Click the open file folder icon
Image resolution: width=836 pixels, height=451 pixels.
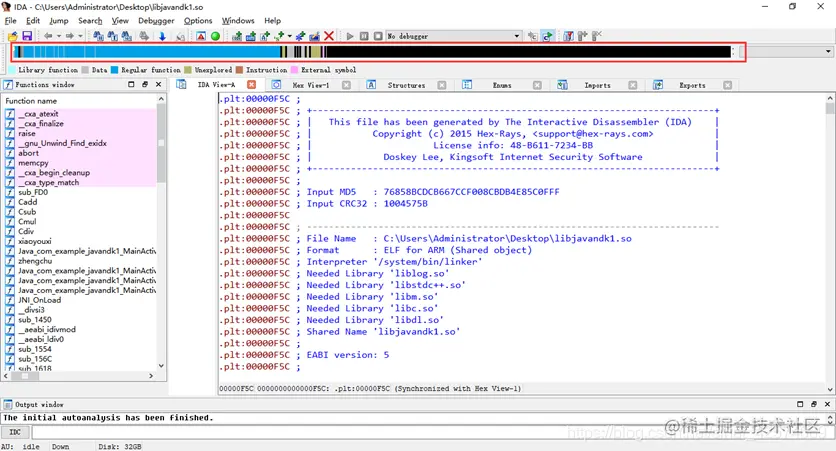point(13,36)
